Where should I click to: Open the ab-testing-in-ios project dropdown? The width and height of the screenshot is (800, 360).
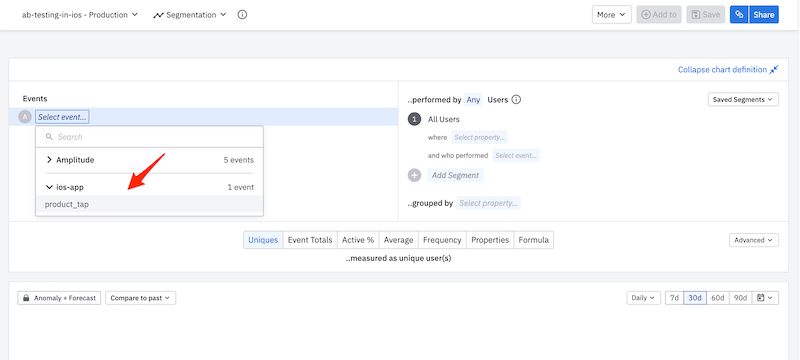80,15
